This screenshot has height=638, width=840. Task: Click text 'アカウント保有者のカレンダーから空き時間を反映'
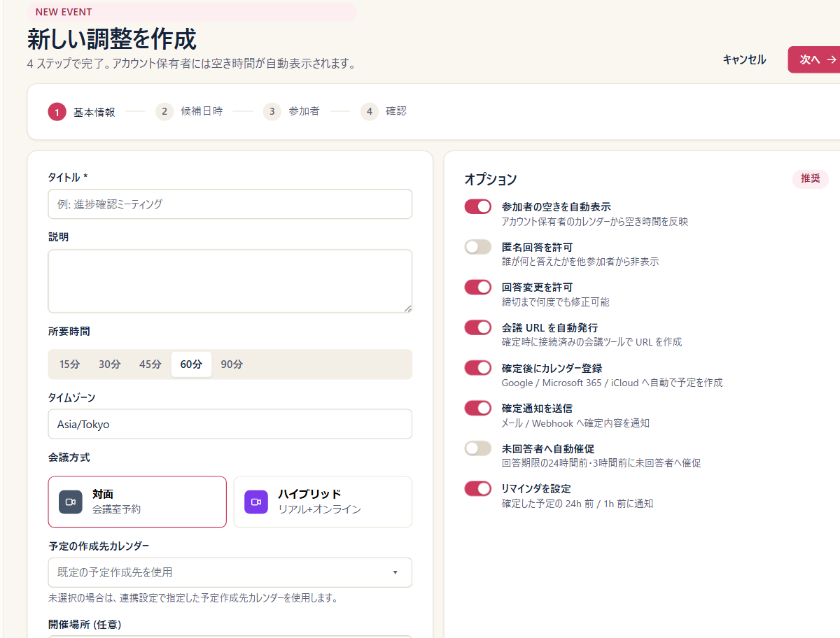[x=595, y=222]
